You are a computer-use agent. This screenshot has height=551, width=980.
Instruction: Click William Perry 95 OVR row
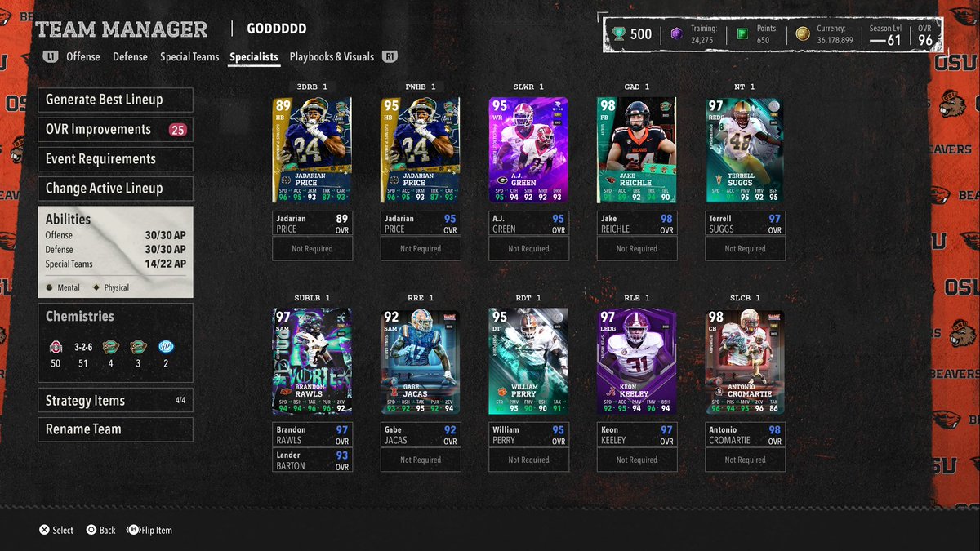pos(528,434)
